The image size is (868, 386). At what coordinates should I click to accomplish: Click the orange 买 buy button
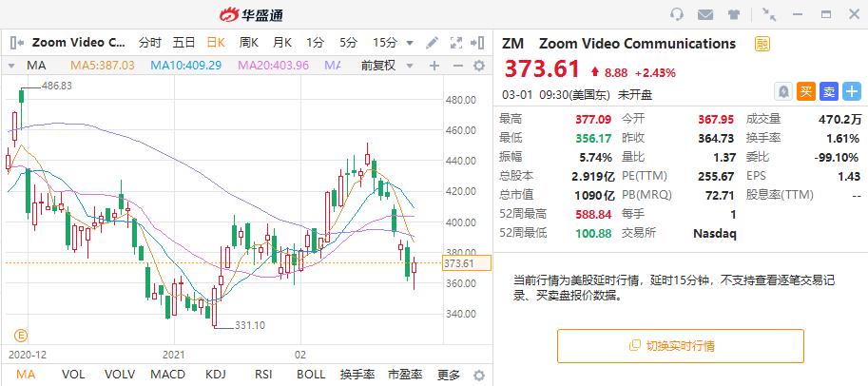[806, 92]
